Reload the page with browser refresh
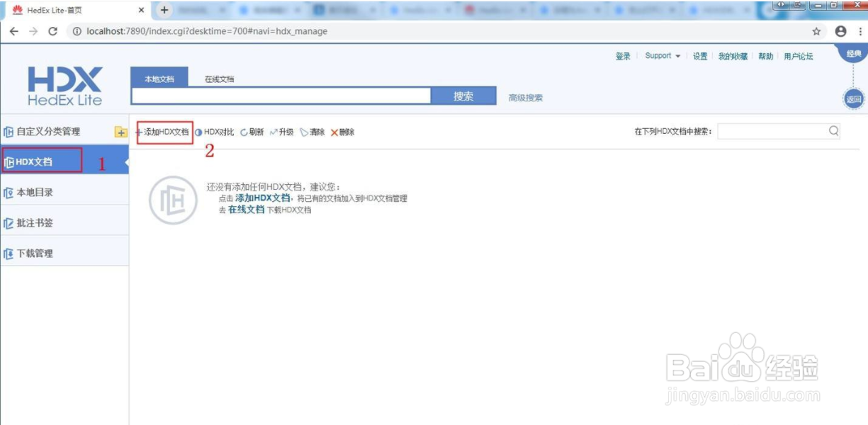The image size is (868, 425). pos(52,31)
